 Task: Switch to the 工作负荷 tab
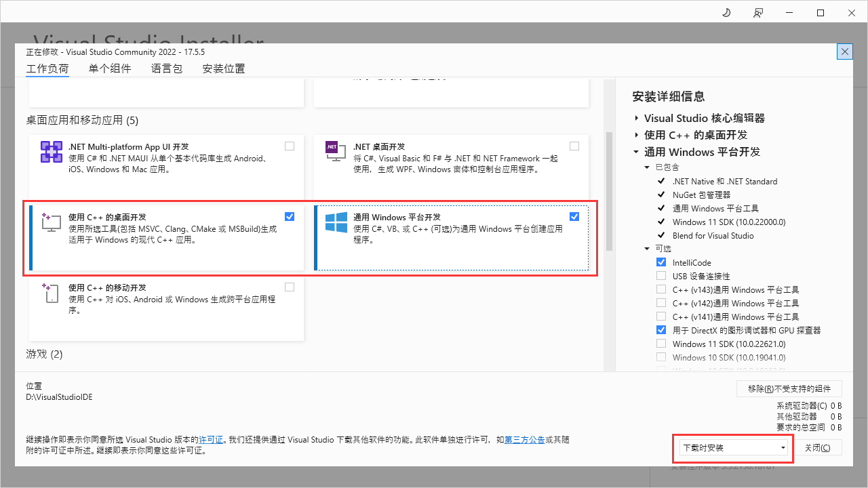[x=47, y=68]
